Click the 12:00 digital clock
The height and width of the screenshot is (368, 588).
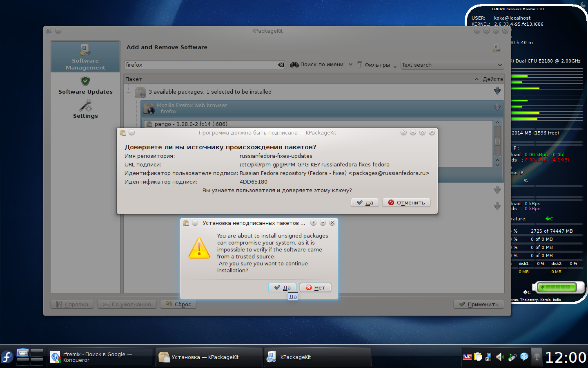[x=566, y=357]
